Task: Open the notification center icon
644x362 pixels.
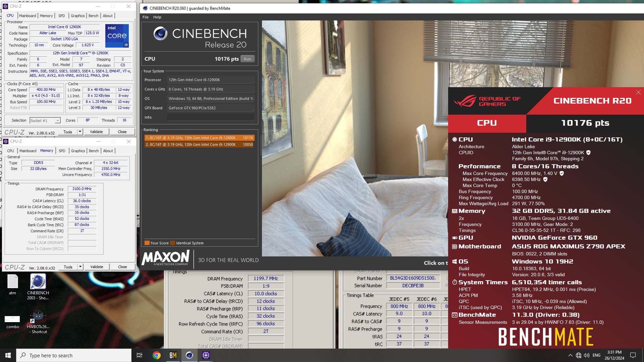Action: click(633, 355)
